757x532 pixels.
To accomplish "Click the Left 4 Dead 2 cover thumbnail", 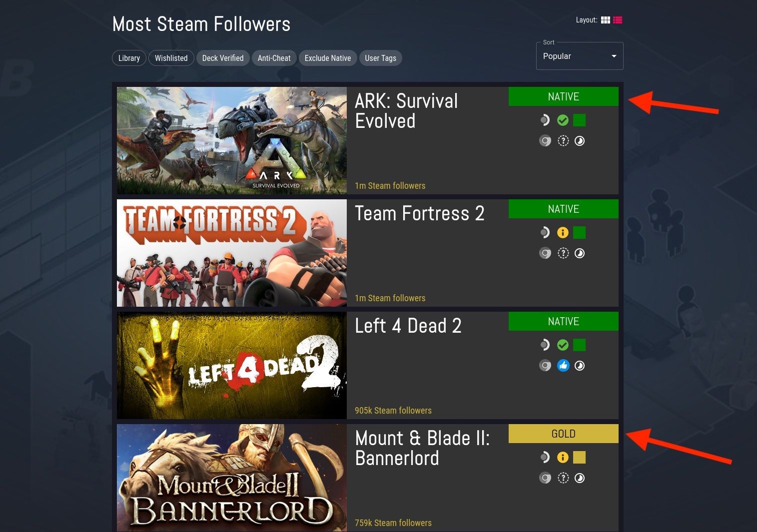I will pyautogui.click(x=232, y=365).
